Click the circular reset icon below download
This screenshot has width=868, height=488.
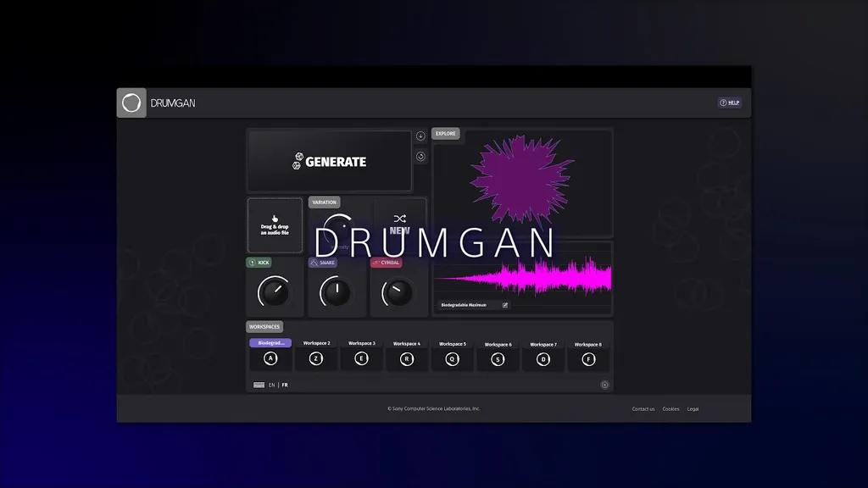point(420,156)
